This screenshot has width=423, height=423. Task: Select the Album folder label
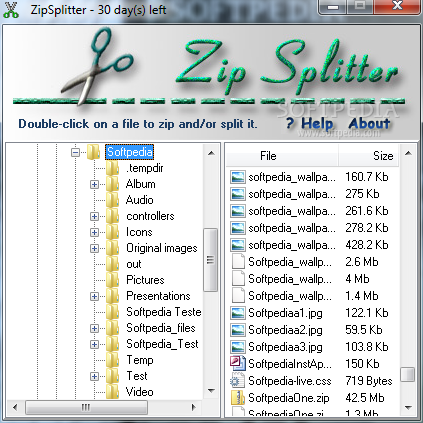click(x=141, y=184)
